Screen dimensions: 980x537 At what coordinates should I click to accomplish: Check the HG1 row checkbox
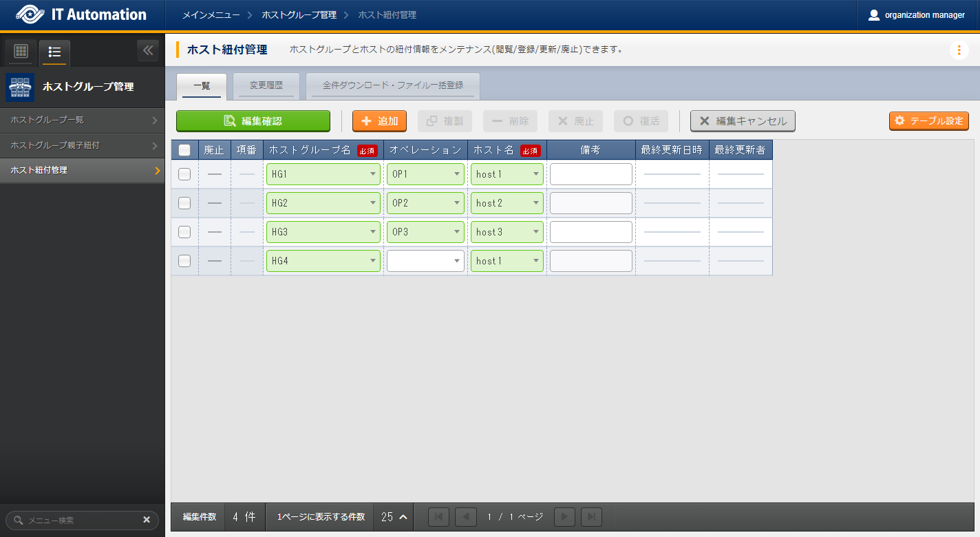(x=184, y=174)
